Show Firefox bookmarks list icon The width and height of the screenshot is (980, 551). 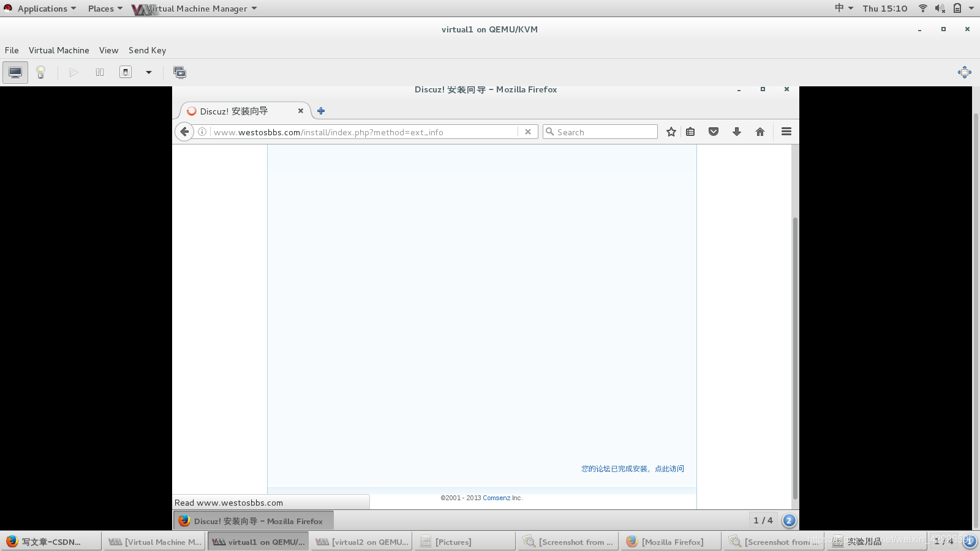[x=690, y=132]
